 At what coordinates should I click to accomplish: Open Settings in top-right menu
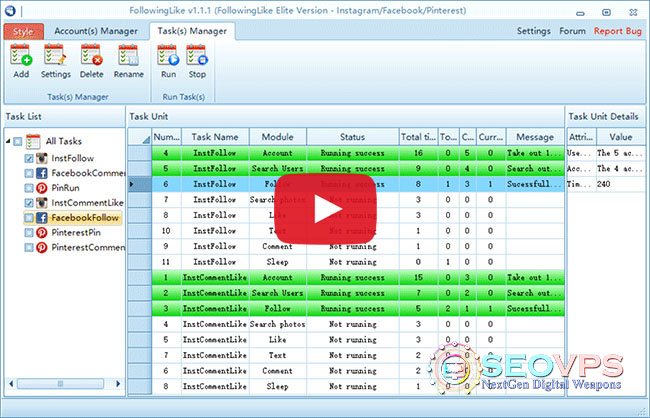pyautogui.click(x=534, y=31)
